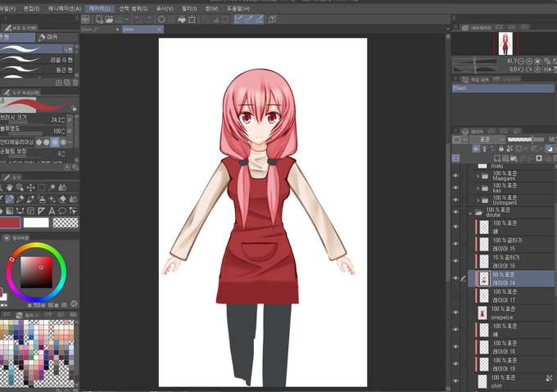This screenshot has height=392, width=557.
Task: Select the transparent color swatch
Action: click(66, 223)
